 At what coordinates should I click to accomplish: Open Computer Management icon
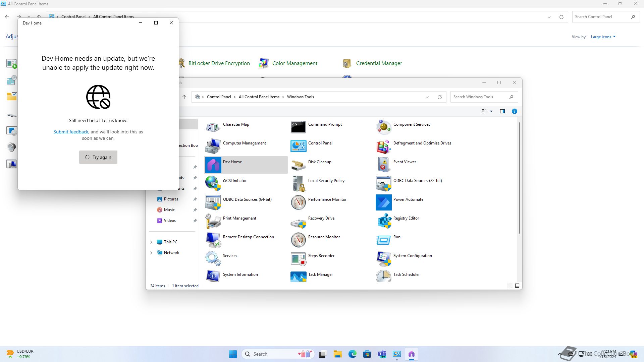click(x=213, y=146)
